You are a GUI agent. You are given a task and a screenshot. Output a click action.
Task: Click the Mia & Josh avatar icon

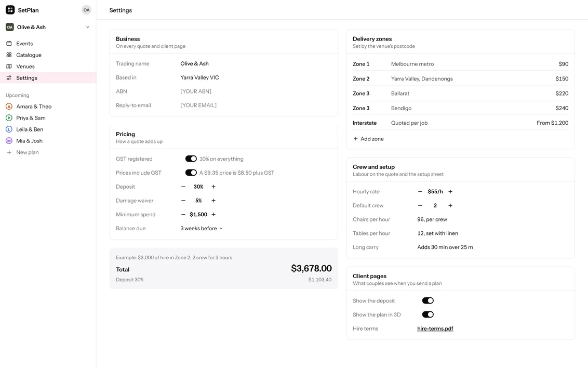click(9, 141)
